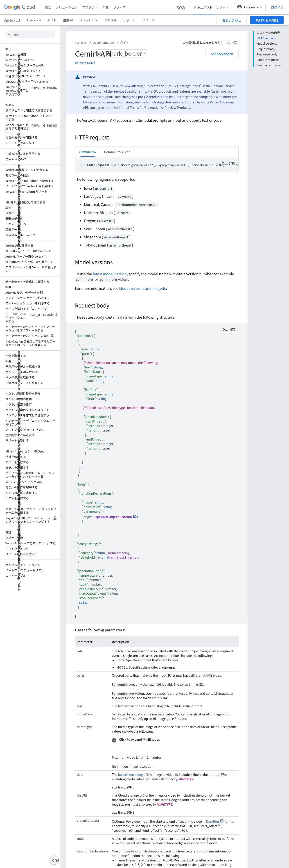This screenshot has height=868, width=289.
Task: Click the ログイン link
Action: 277,7
